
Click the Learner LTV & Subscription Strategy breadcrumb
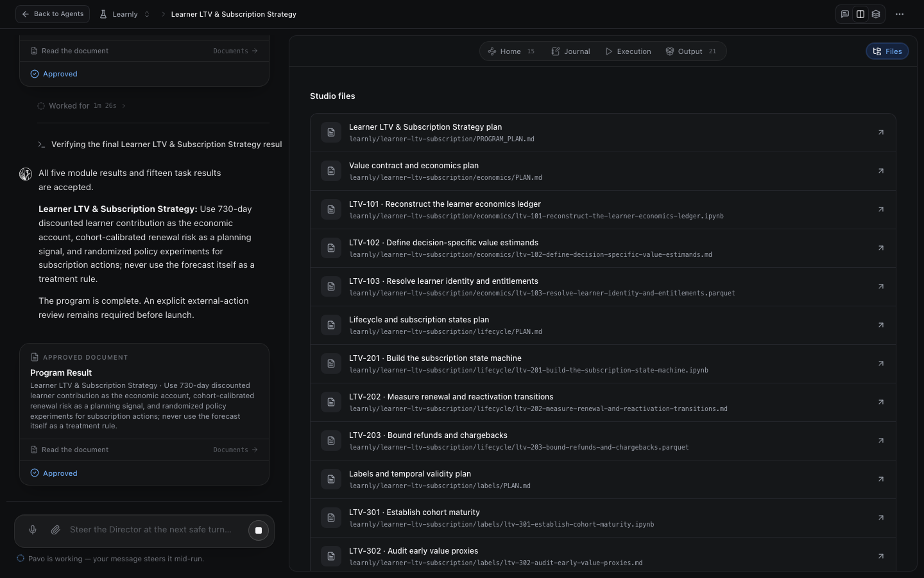pos(234,14)
